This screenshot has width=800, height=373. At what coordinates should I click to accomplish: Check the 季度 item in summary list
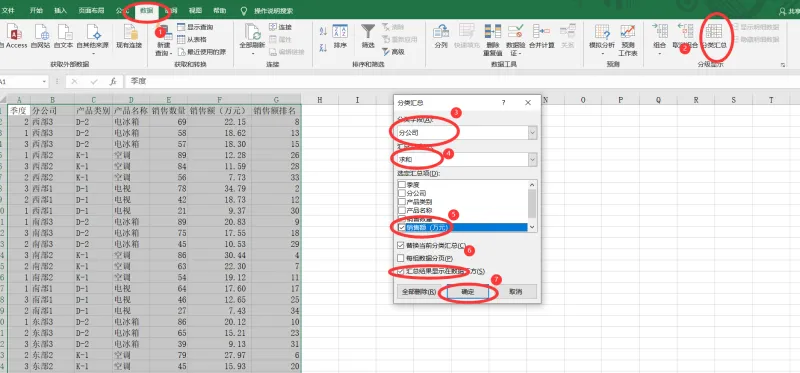tap(402, 185)
